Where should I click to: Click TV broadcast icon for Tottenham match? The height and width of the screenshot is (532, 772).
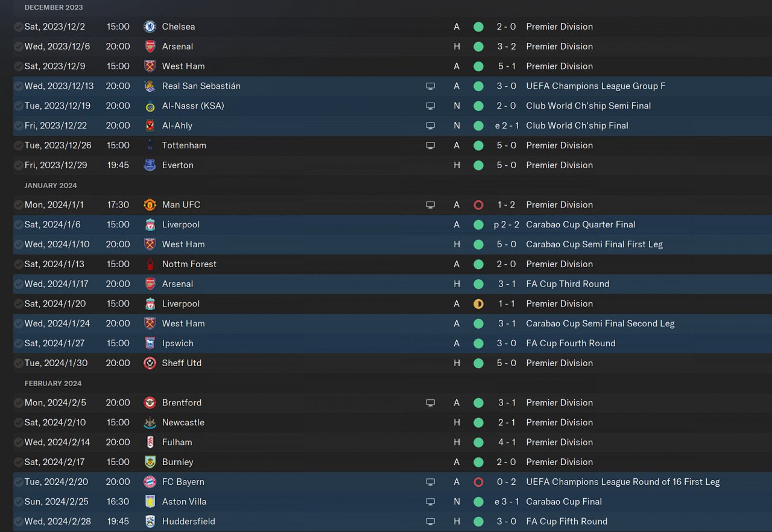coord(430,145)
